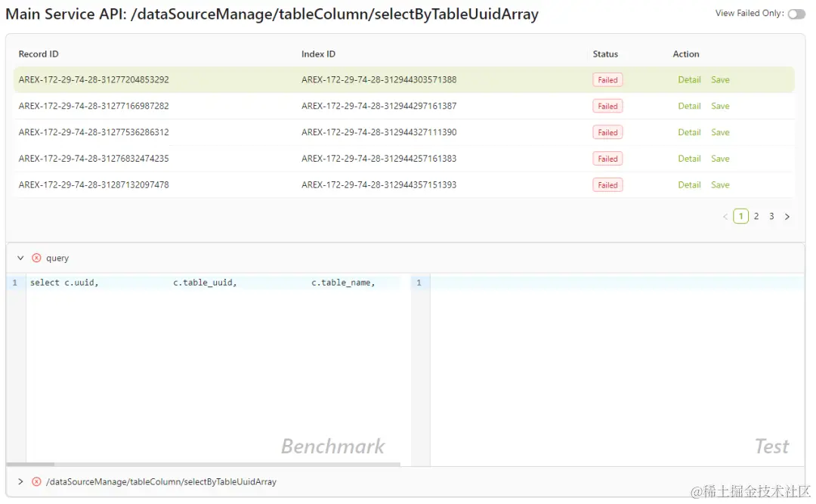
Task: Click Index ID AREX-172-29-74-28-312944303571388
Action: click(x=379, y=79)
